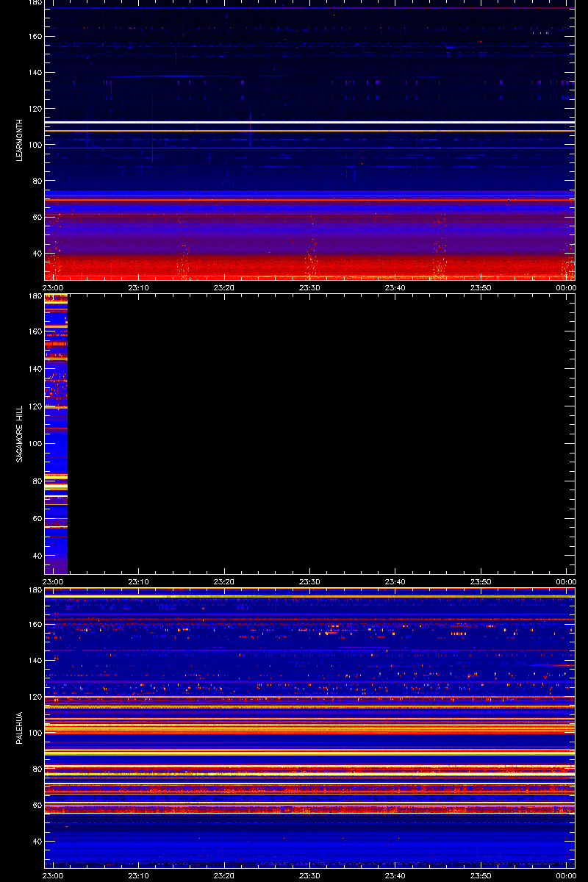The width and height of the screenshot is (588, 882).
Task: Choose the 80 tick on Palehua axis
Action: tap(37, 769)
